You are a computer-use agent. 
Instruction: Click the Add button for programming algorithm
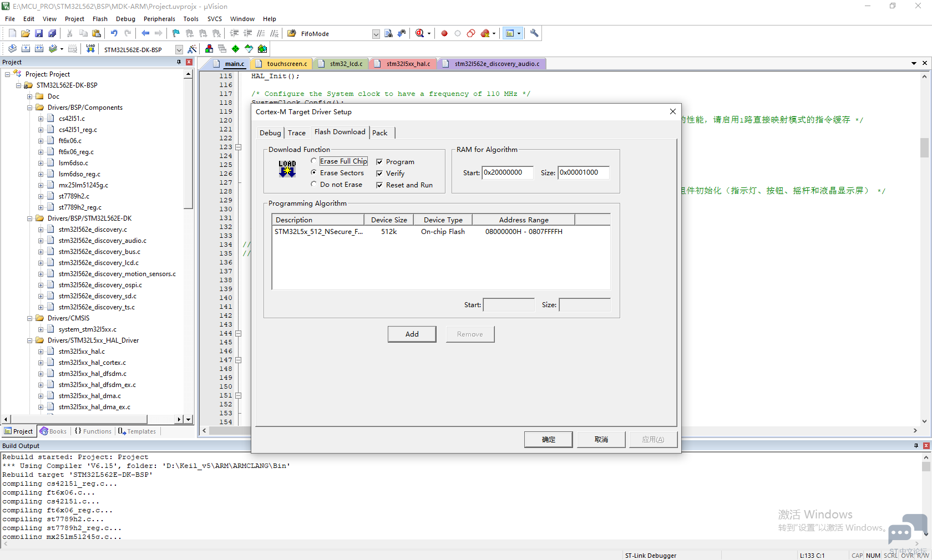pos(412,334)
